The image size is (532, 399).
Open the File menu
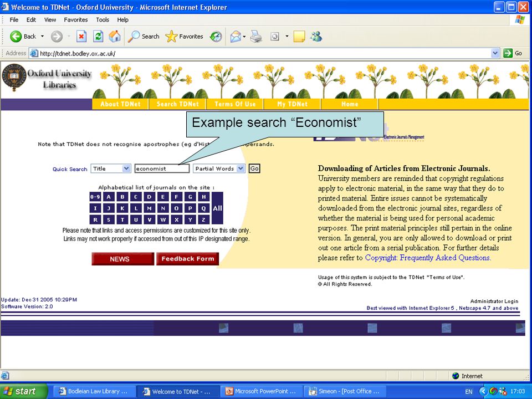click(x=14, y=20)
